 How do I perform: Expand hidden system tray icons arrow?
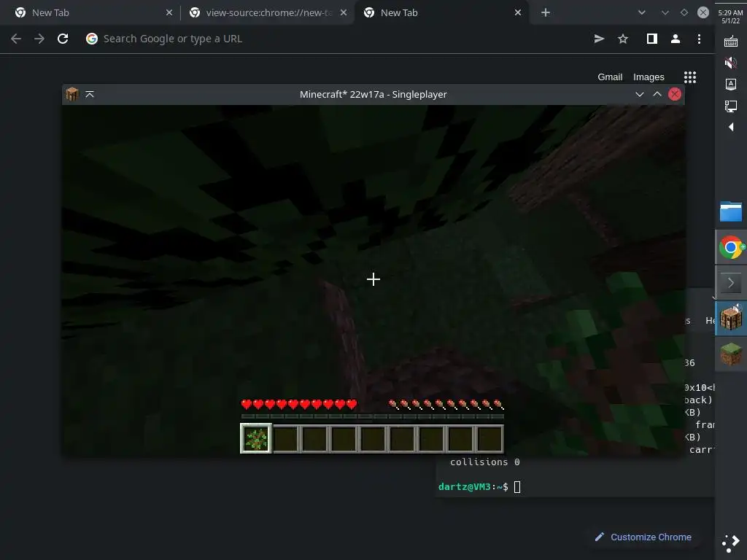coord(731,127)
